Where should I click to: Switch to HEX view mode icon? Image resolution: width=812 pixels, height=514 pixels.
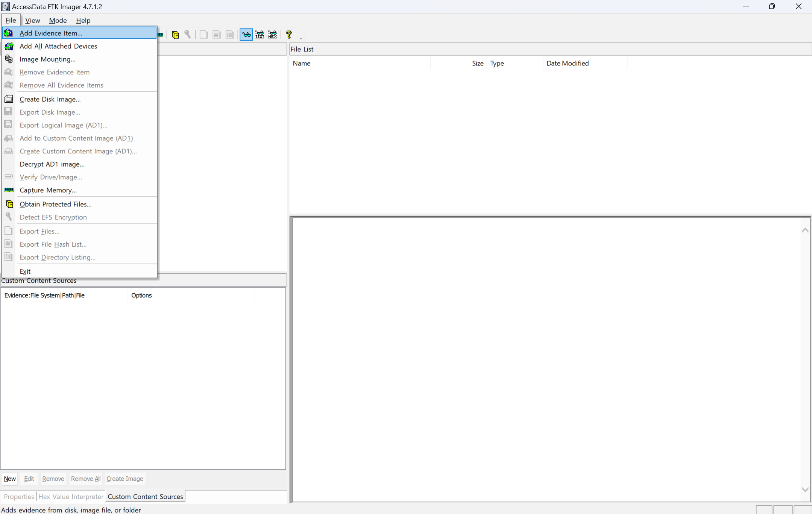click(x=273, y=35)
